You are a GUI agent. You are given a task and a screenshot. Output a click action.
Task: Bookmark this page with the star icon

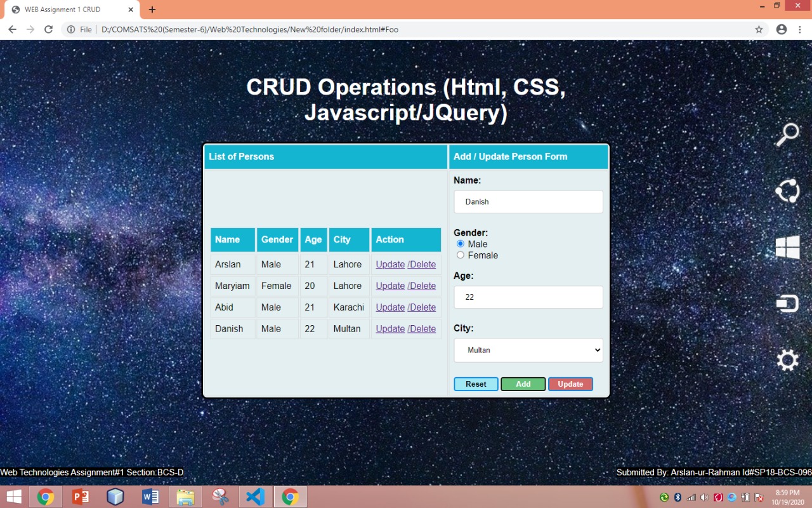[759, 29]
